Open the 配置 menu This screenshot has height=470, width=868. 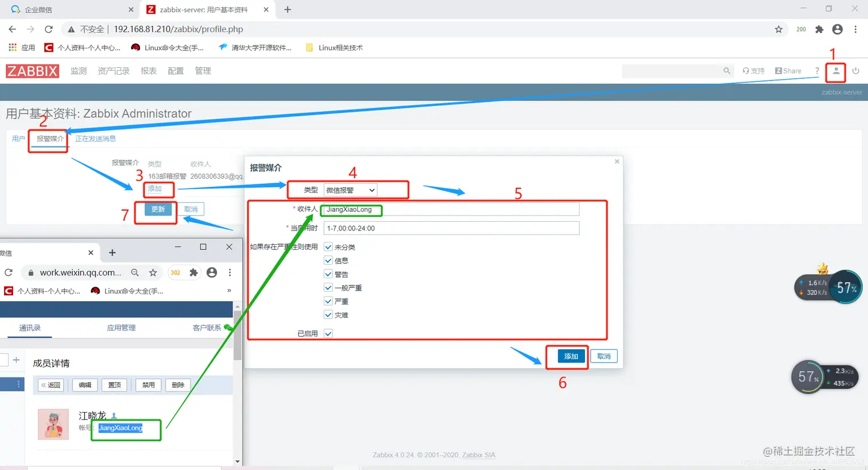(176, 71)
